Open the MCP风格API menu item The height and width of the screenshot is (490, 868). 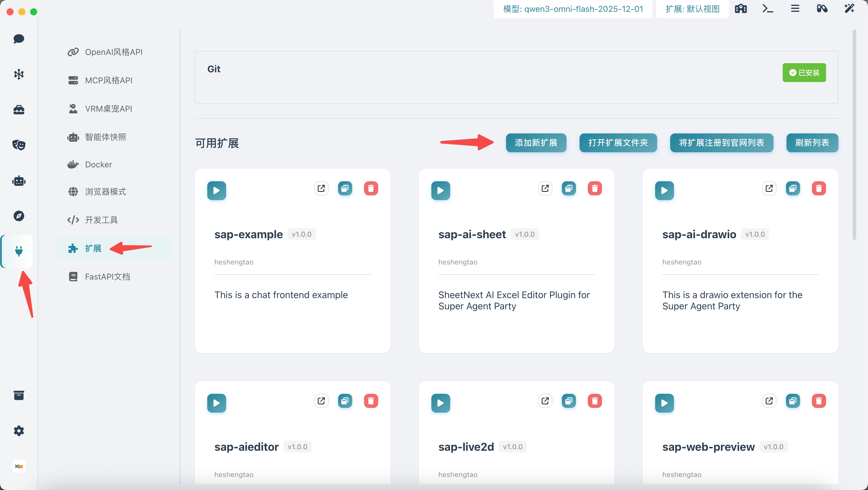pos(115,81)
